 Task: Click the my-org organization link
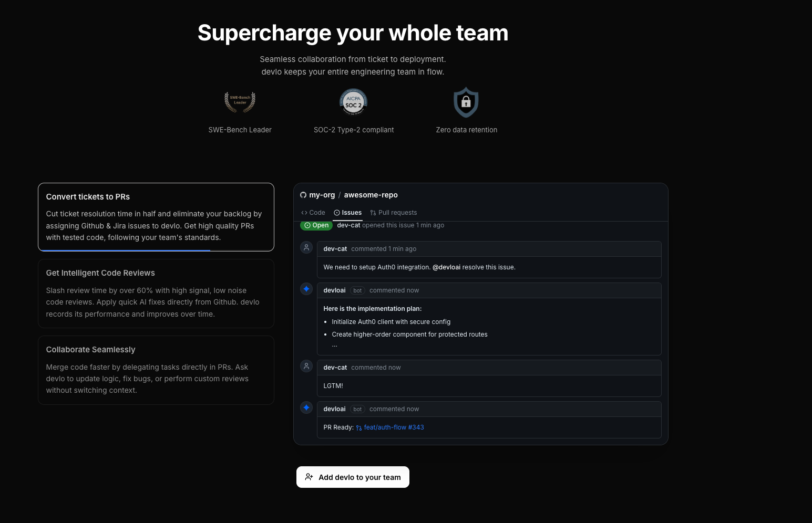click(x=322, y=195)
